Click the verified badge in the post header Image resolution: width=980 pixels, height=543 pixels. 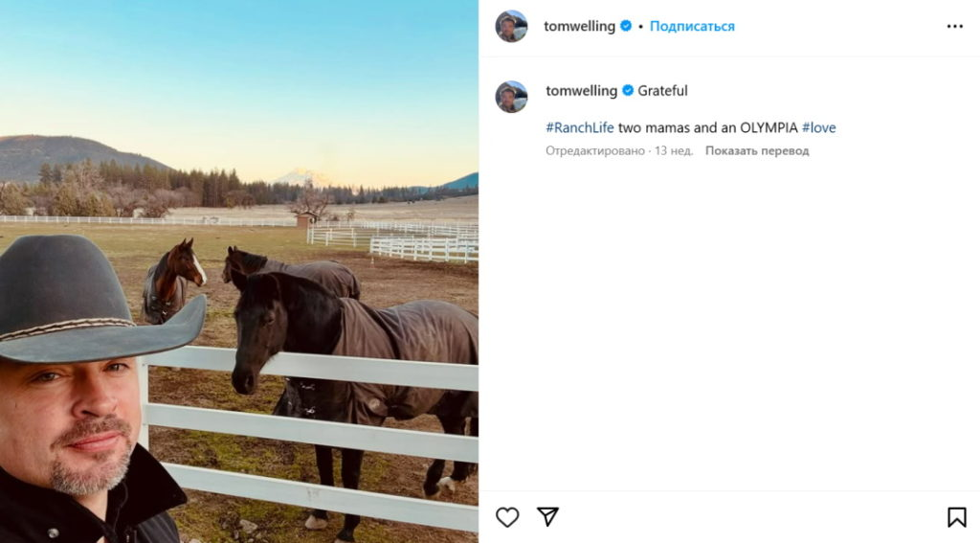click(x=626, y=26)
